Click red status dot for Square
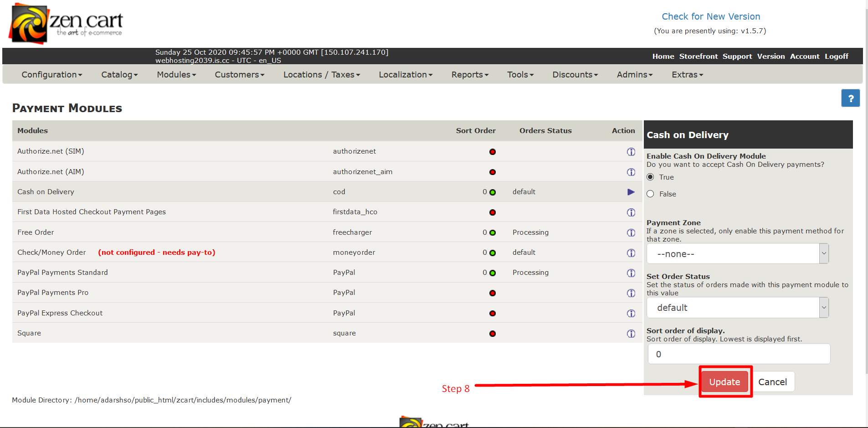This screenshot has width=868, height=428. [x=493, y=334]
